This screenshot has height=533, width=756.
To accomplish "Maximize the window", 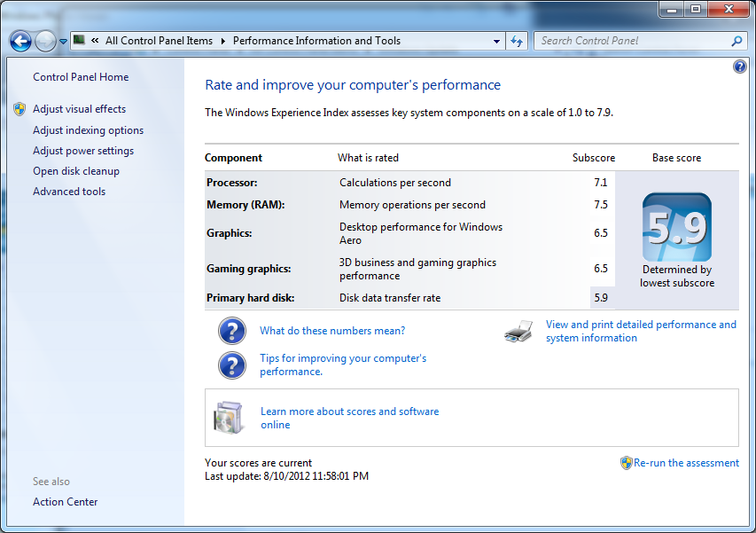I will pos(695,9).
